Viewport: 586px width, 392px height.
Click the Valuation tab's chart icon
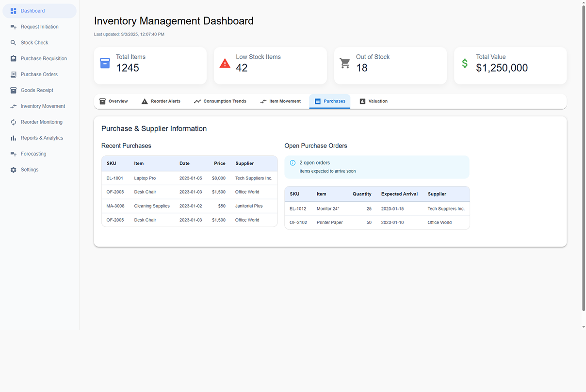[362, 101]
